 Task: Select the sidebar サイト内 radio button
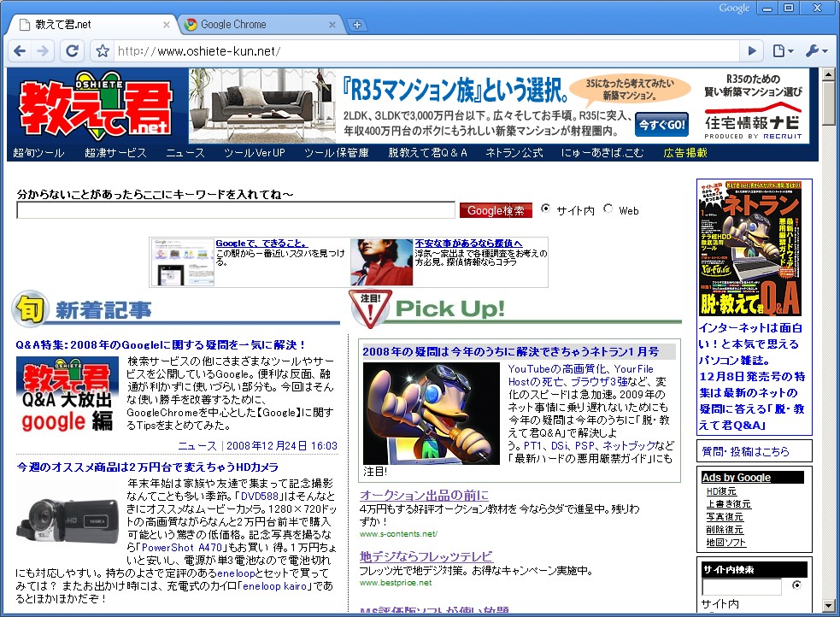(796, 585)
